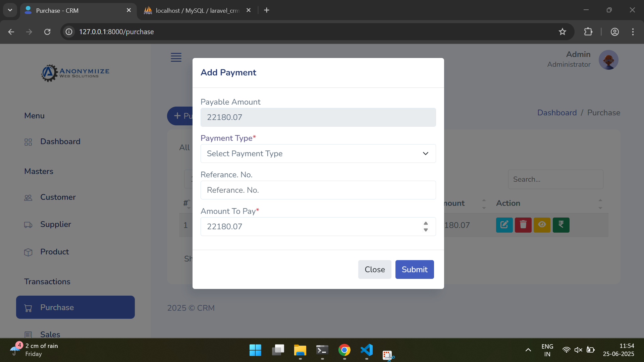644x362 pixels.
Task: Click the Admin avatar picture
Action: coord(608,60)
